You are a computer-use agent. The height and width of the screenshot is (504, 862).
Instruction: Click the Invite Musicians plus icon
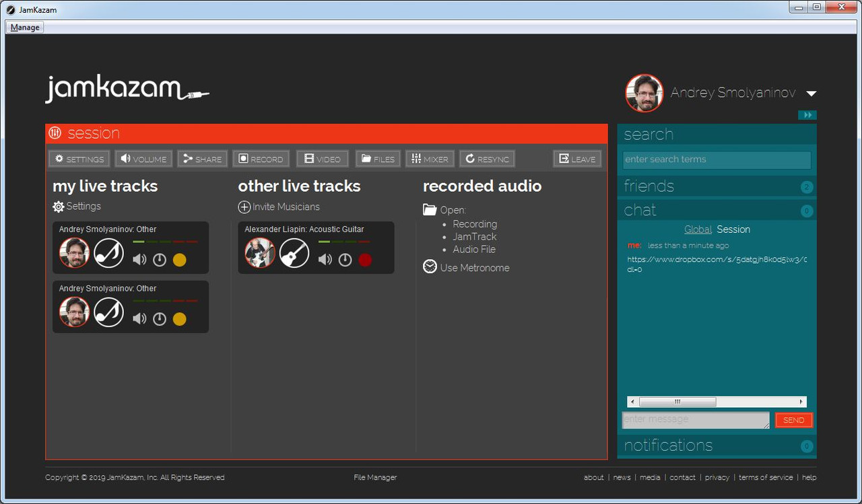pyautogui.click(x=244, y=207)
